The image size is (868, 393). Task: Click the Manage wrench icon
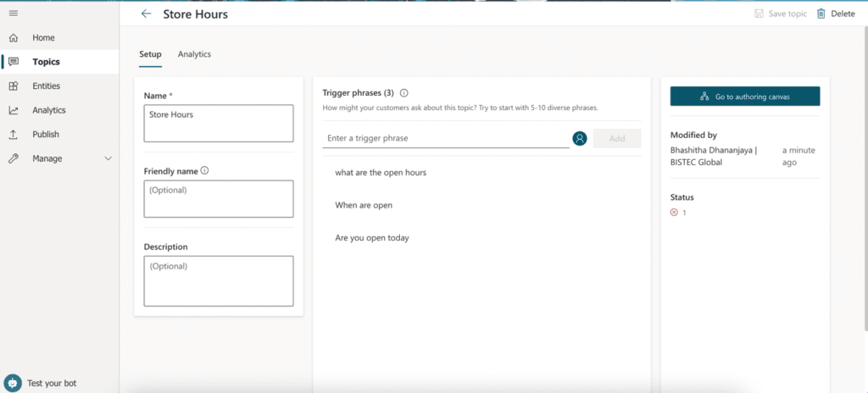[14, 158]
